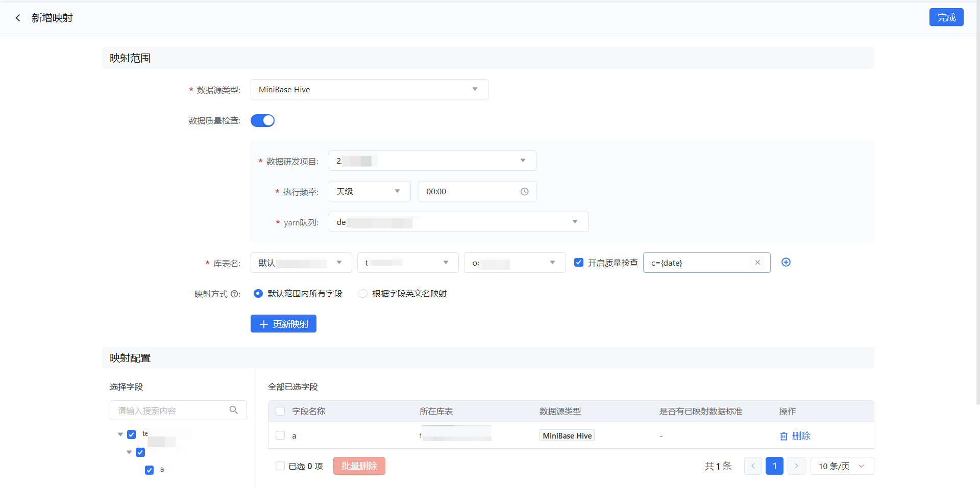This screenshot has height=489, width=980.
Task: Collapse the top-level tree node in 选择字段
Action: pos(120,434)
